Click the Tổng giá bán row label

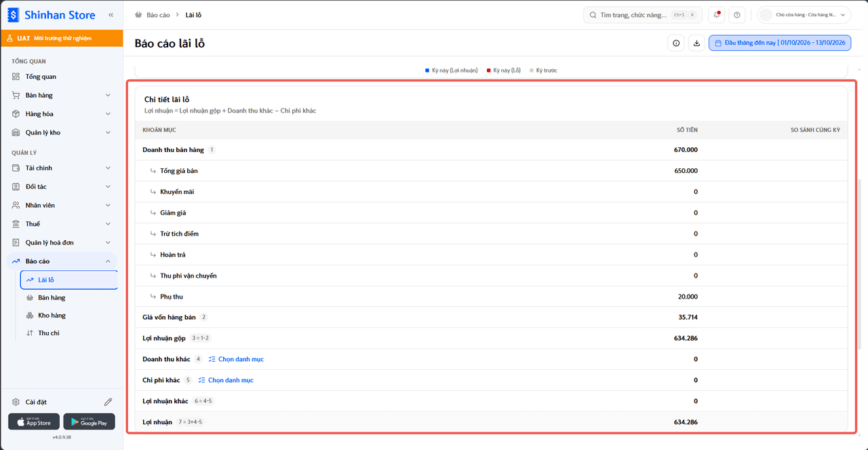(x=179, y=171)
